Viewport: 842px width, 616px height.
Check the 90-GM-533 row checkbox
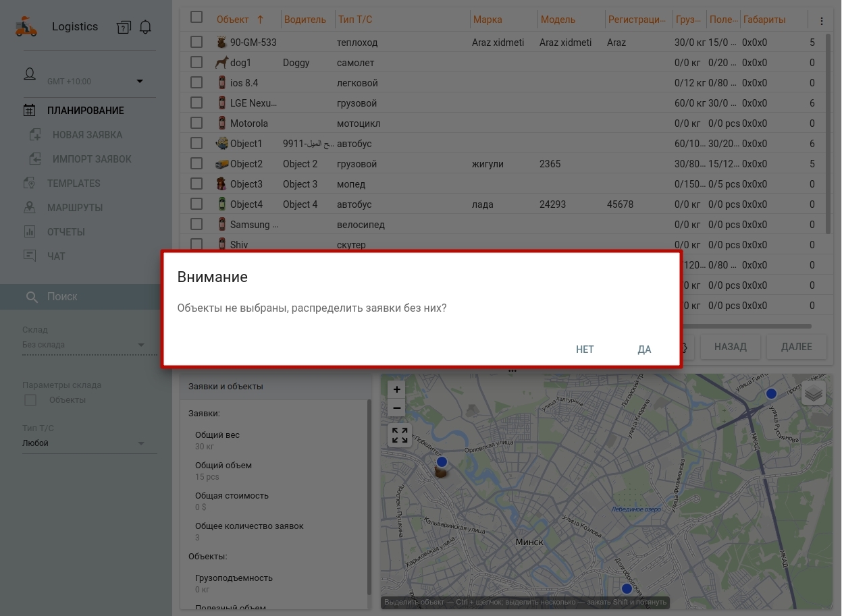(196, 42)
